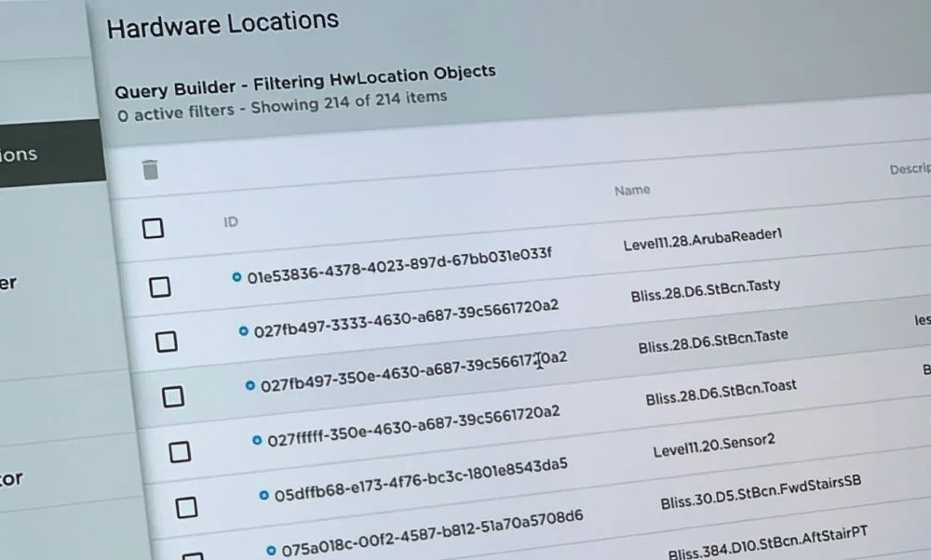
Task: Click status dot beside ID 075a018c-00f2
Action: coord(271,551)
